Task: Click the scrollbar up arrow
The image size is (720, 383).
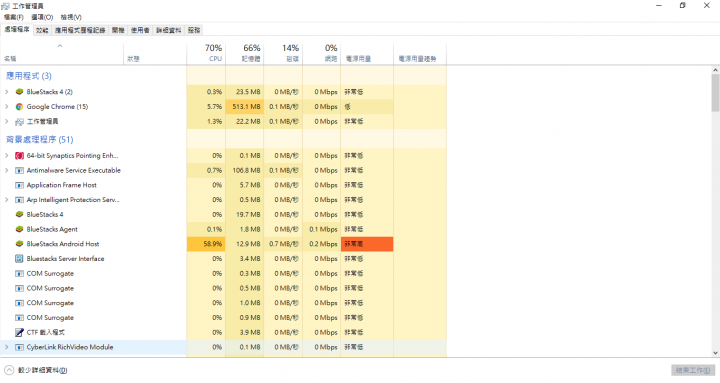Action: point(715,70)
